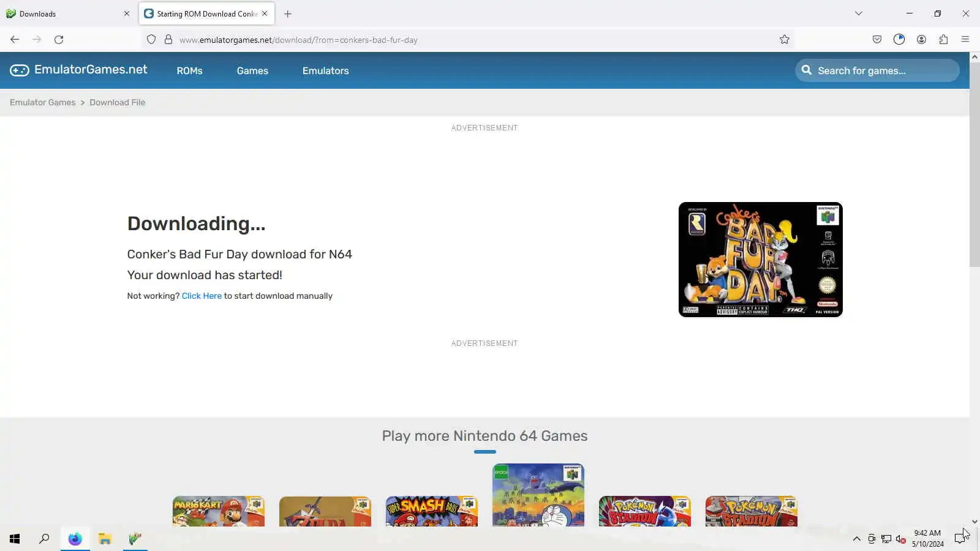
Task: Open the Doraemon game thumbnail
Action: pyautogui.click(x=538, y=495)
